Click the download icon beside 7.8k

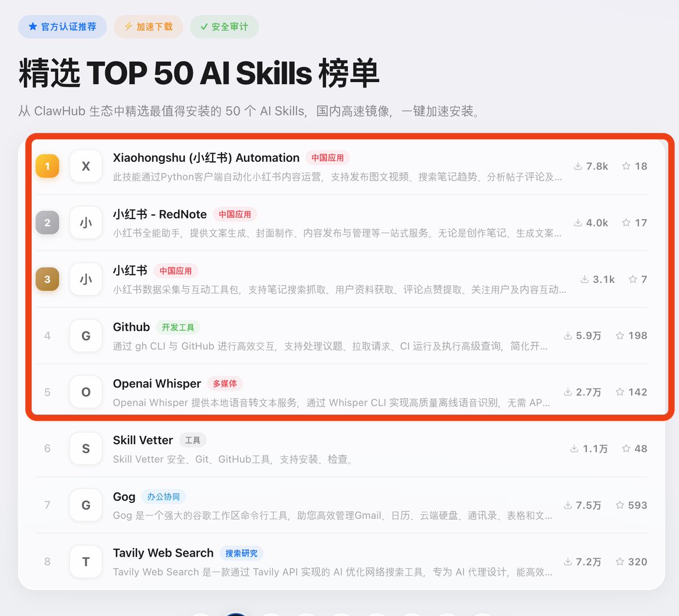(578, 166)
